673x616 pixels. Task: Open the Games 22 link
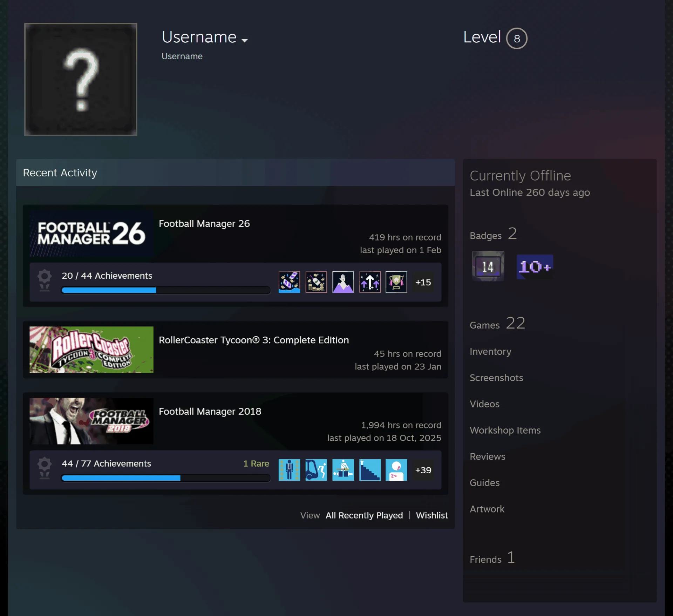(x=497, y=324)
